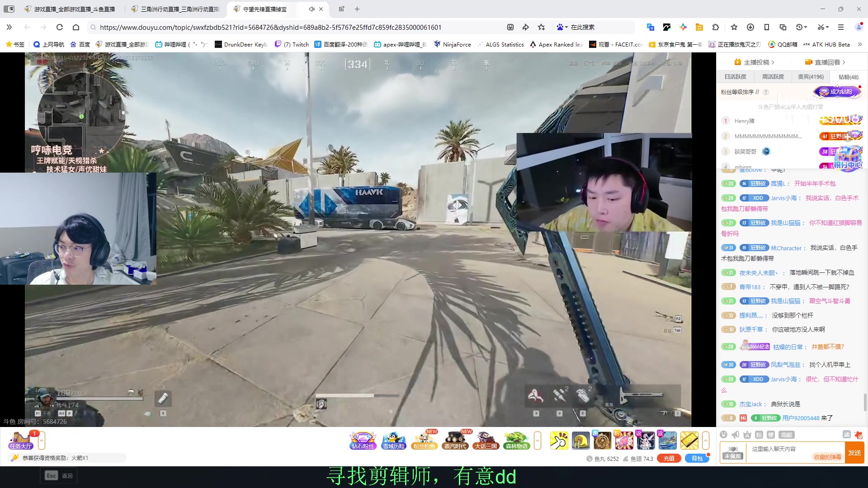Screen dimensions: 868x488
Task: Open the browser hamburger menu
Action: tap(840, 27)
